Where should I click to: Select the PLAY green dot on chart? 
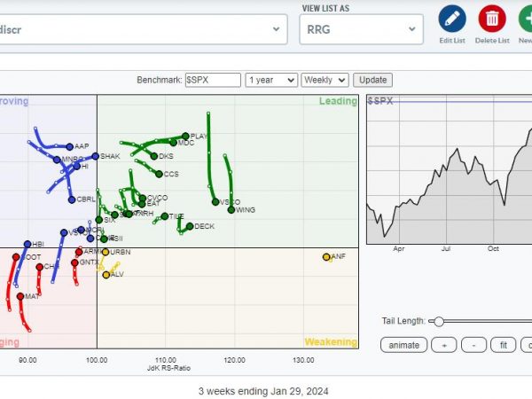tap(185, 136)
